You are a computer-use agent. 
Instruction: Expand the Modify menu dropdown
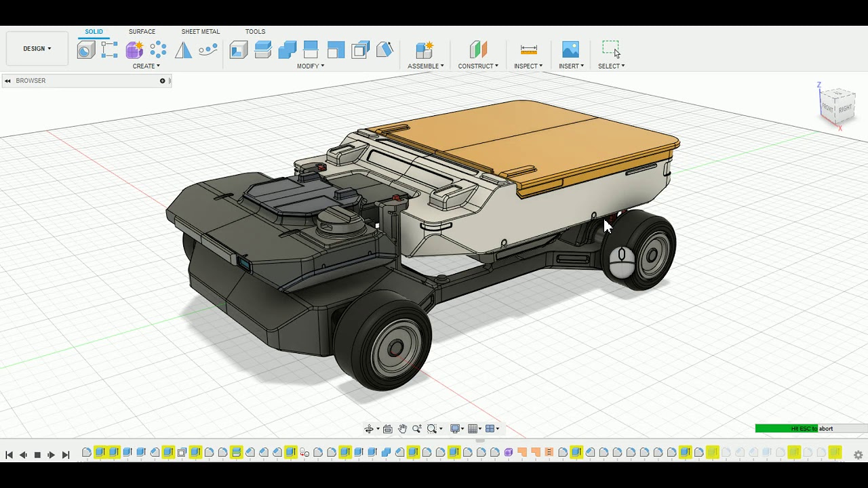tap(311, 66)
